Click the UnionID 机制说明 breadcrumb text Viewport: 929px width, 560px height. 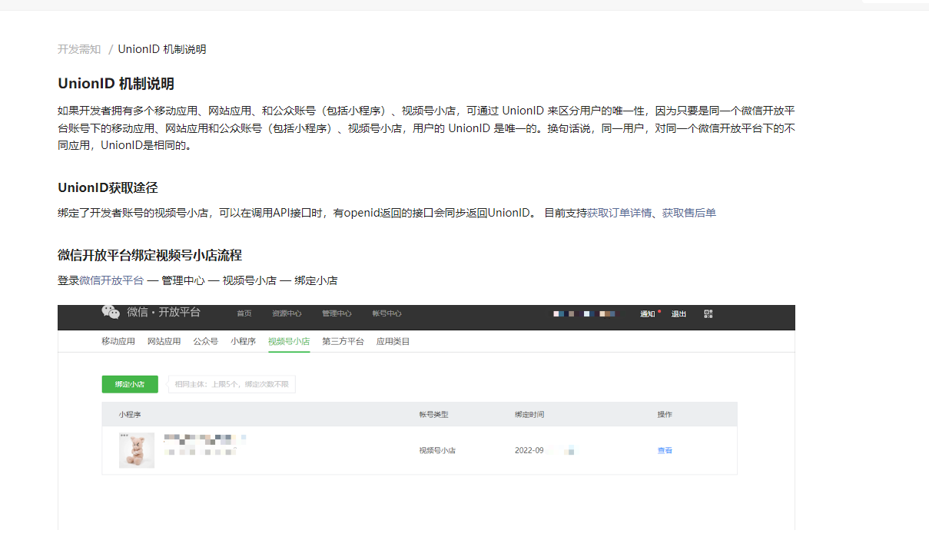pyautogui.click(x=162, y=49)
